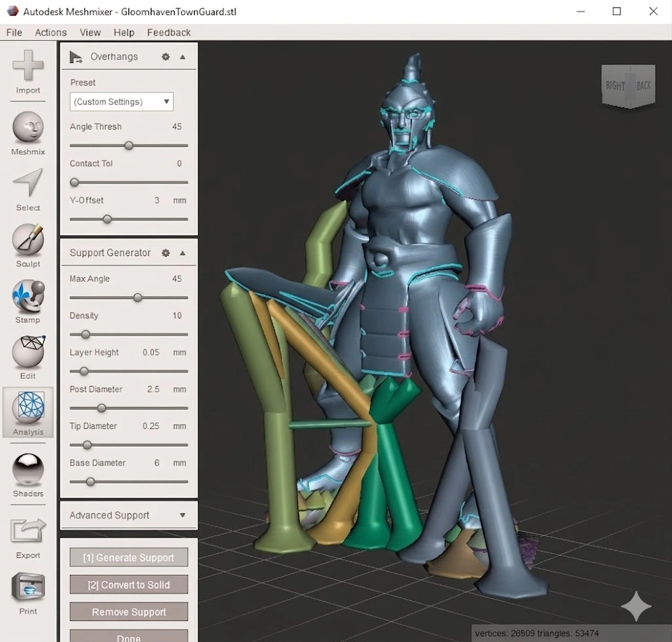Screen dimensions: 672x642
Task: Collapse the Overhangs section
Action: click(182, 57)
